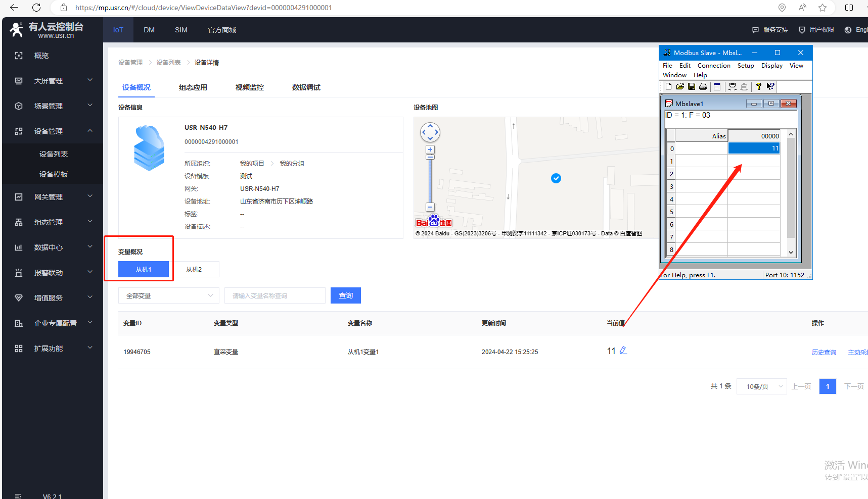Click the pencil edit icon beside value 11
The width and height of the screenshot is (868, 499).
[623, 351]
